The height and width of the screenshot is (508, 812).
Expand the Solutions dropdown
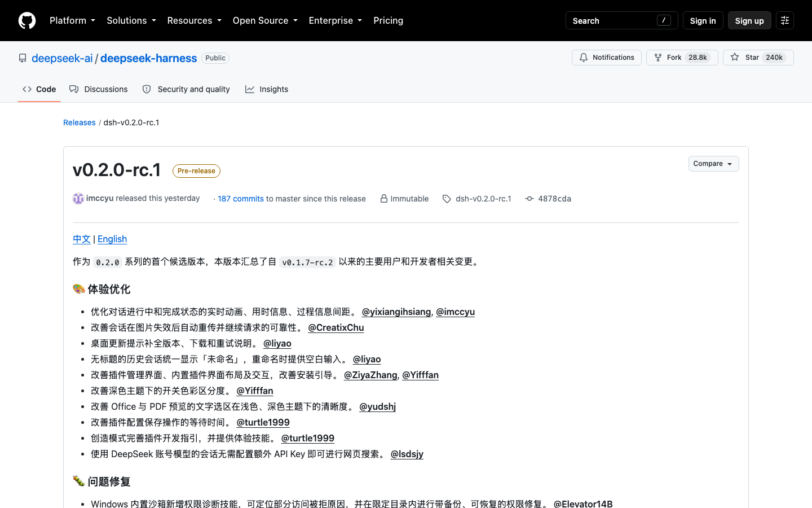pos(131,20)
